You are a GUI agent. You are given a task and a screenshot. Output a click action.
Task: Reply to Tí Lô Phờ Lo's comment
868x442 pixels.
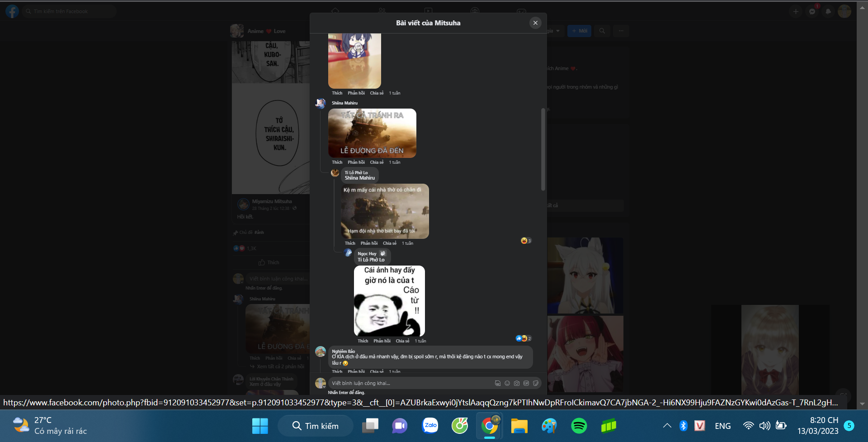click(x=369, y=243)
